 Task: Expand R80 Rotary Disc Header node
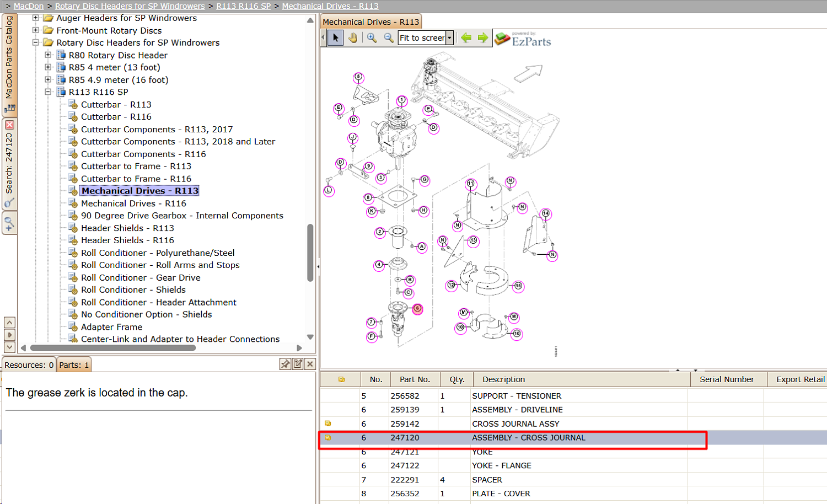pyautogui.click(x=48, y=55)
